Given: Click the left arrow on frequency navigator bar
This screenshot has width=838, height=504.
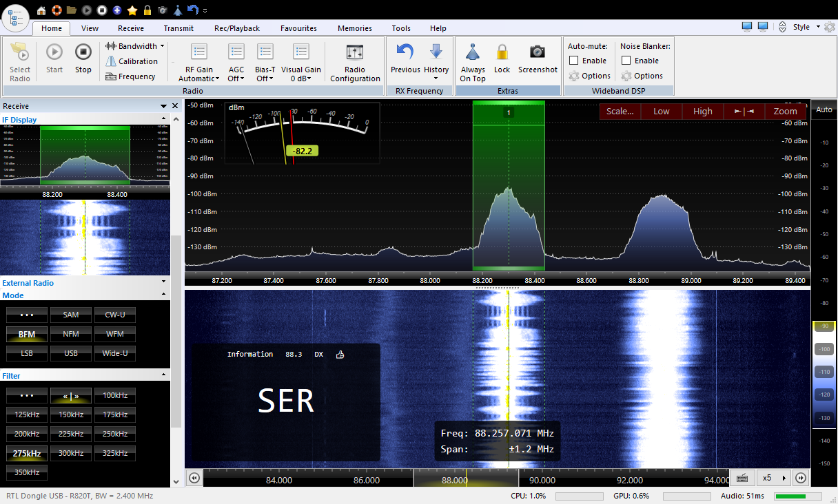Looking at the screenshot, I should pos(195,478).
